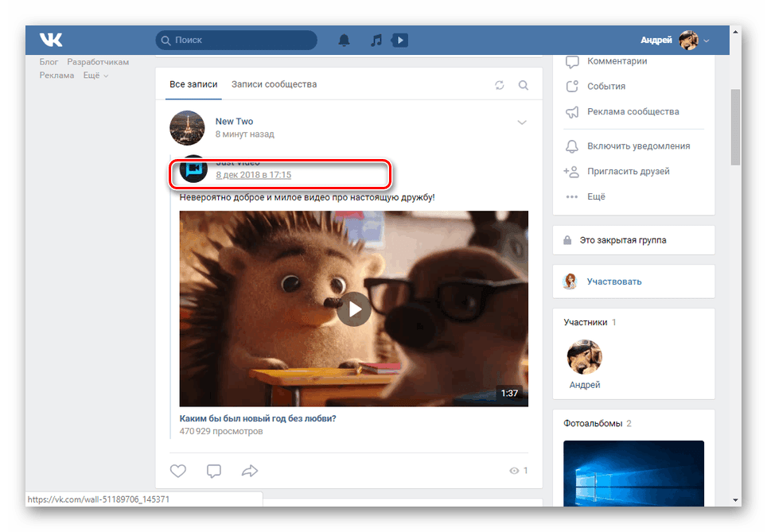Screen dimensions: 767x532
Task: Click the События icon
Action: (x=572, y=86)
